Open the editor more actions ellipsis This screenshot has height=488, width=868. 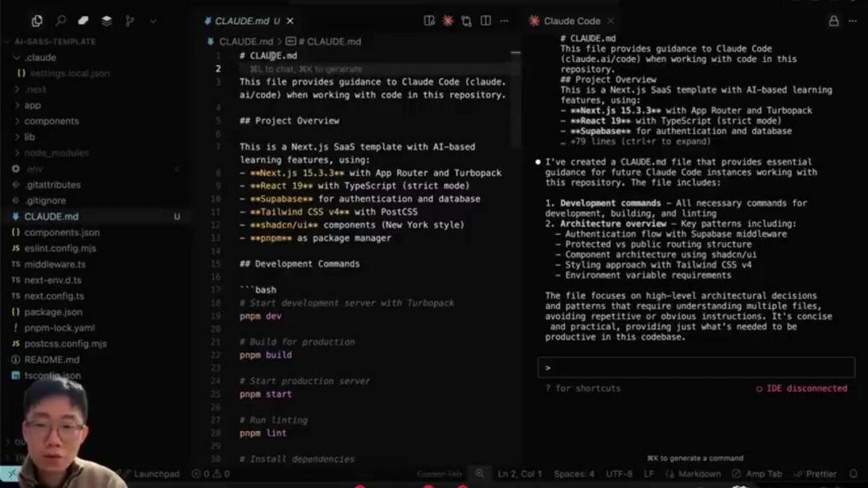pyautogui.click(x=503, y=21)
